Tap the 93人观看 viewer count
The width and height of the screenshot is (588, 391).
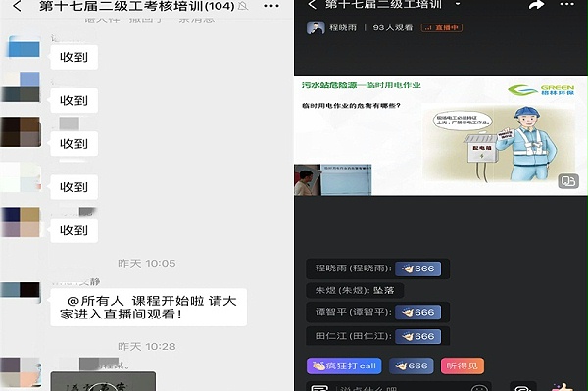[x=393, y=27]
